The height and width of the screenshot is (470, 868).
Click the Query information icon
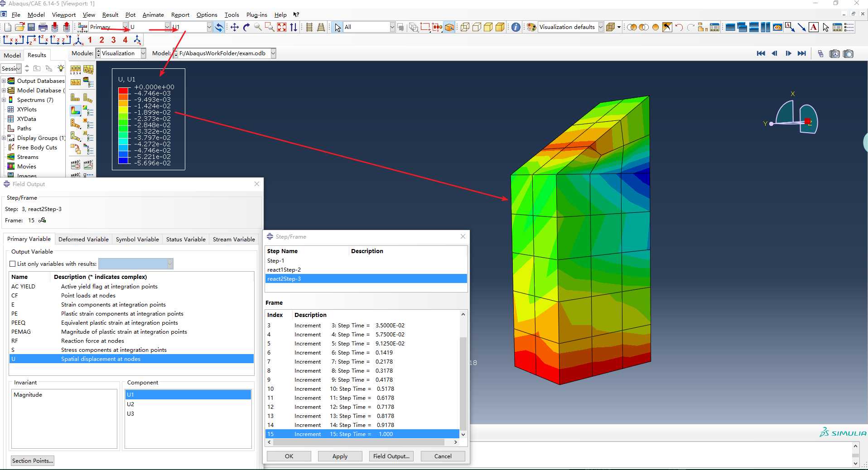[516, 27]
